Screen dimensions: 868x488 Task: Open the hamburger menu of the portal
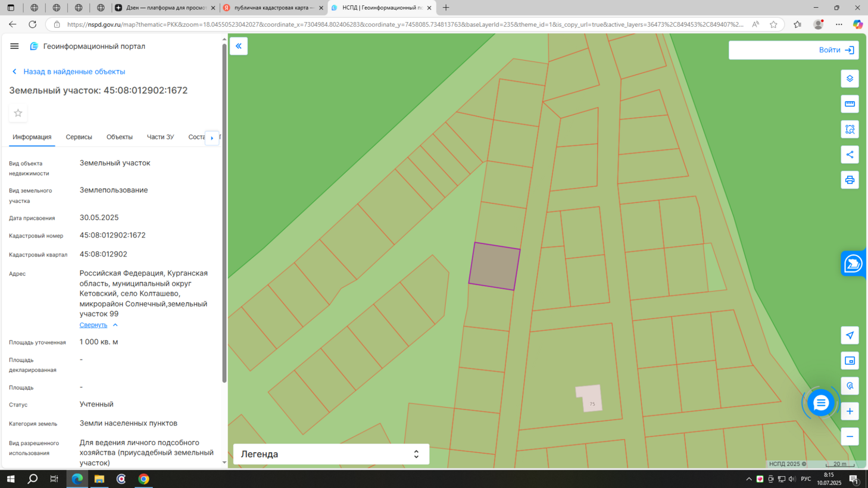click(x=14, y=46)
